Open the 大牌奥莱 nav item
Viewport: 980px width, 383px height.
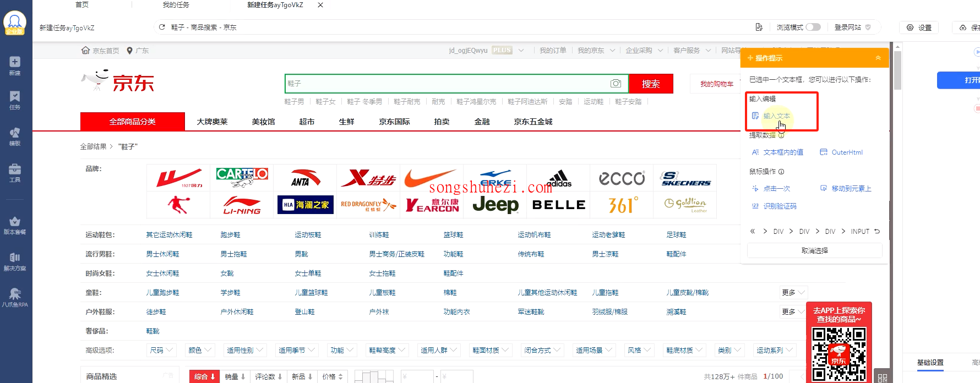pyautogui.click(x=212, y=122)
